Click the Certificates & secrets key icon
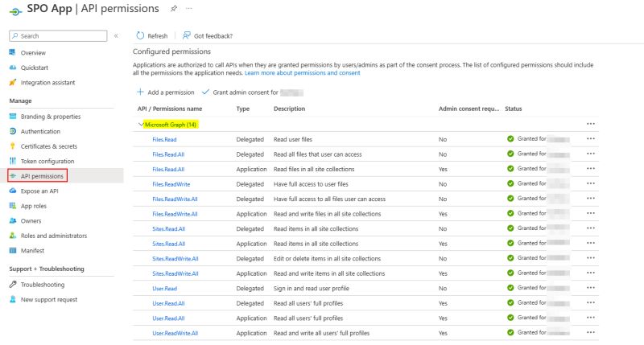The image size is (644, 345). (13, 146)
